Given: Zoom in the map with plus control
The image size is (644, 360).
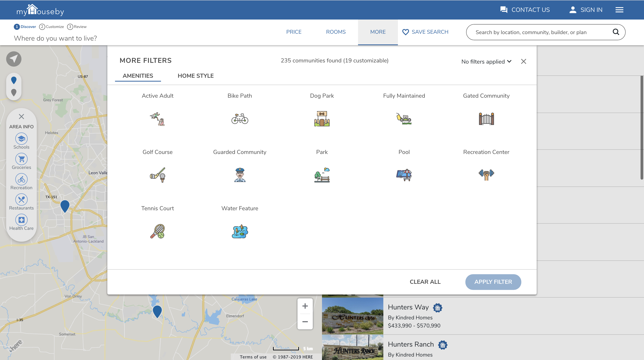Looking at the screenshot, I should coord(305,306).
